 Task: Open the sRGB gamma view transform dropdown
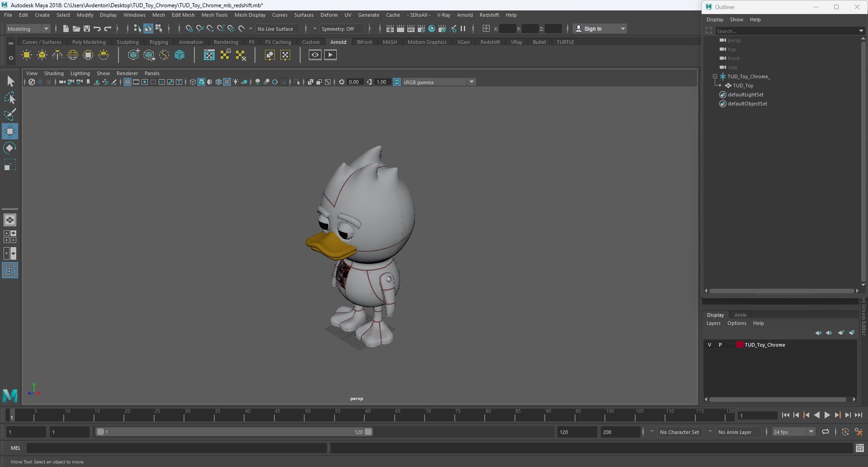439,82
